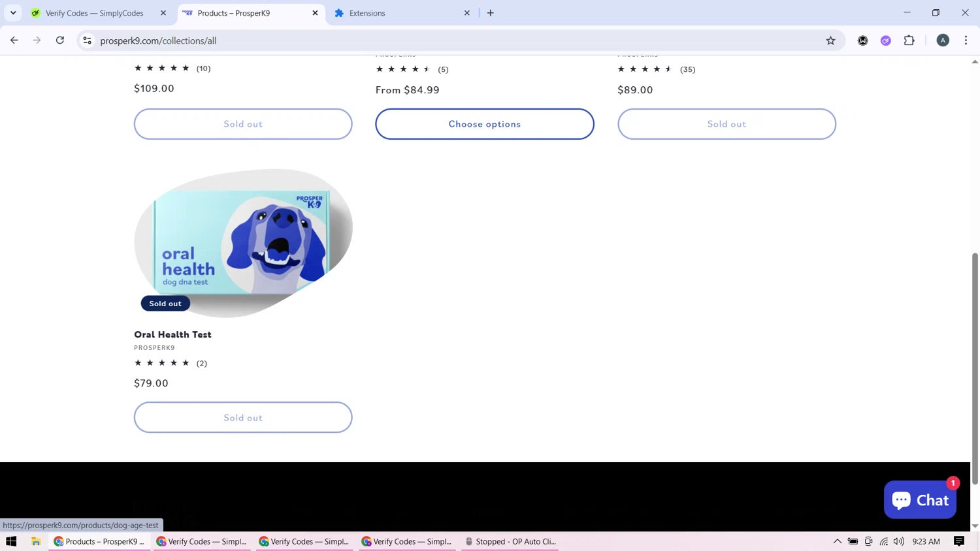Image resolution: width=980 pixels, height=551 pixels.
Task: Open a new browser tab
Action: point(491,13)
